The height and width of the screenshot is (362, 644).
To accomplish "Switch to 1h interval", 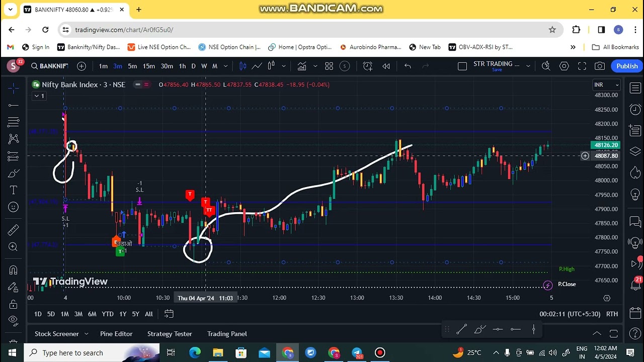I will point(182,66).
